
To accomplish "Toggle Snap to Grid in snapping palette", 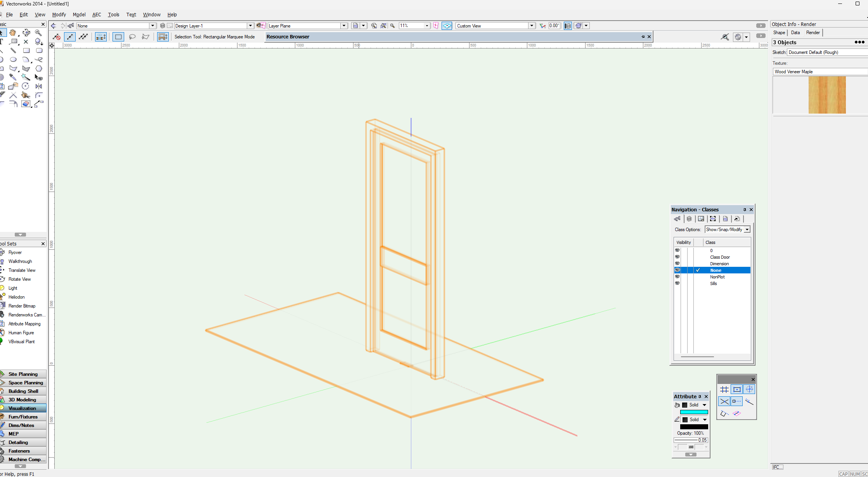I will click(x=724, y=389).
